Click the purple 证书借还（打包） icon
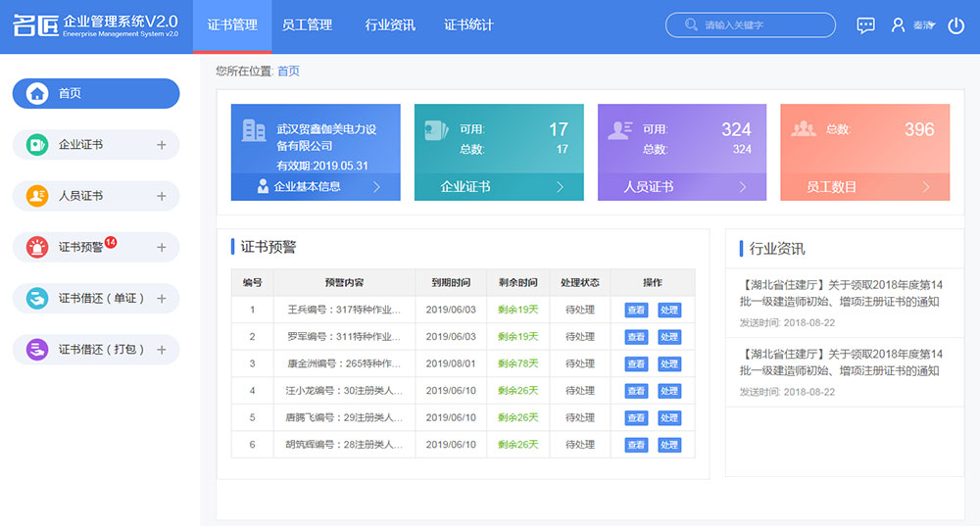The height and width of the screenshot is (529, 980). tap(37, 350)
